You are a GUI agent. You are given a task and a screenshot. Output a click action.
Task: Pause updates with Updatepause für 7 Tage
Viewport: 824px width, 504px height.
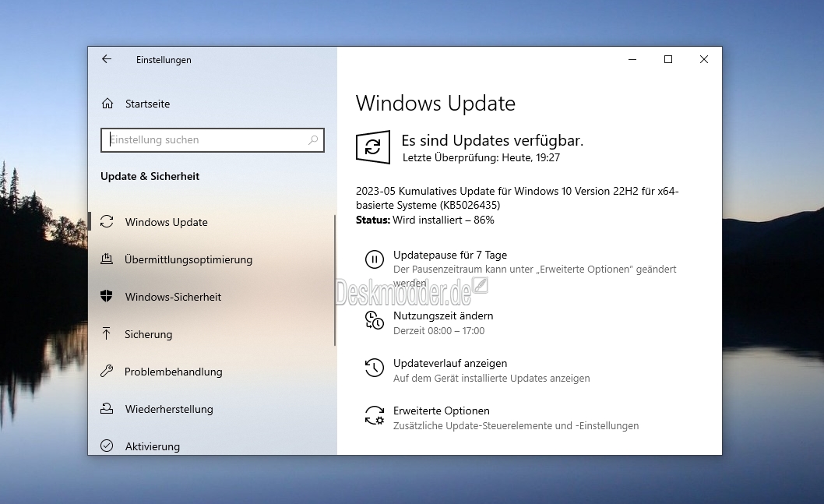click(449, 255)
